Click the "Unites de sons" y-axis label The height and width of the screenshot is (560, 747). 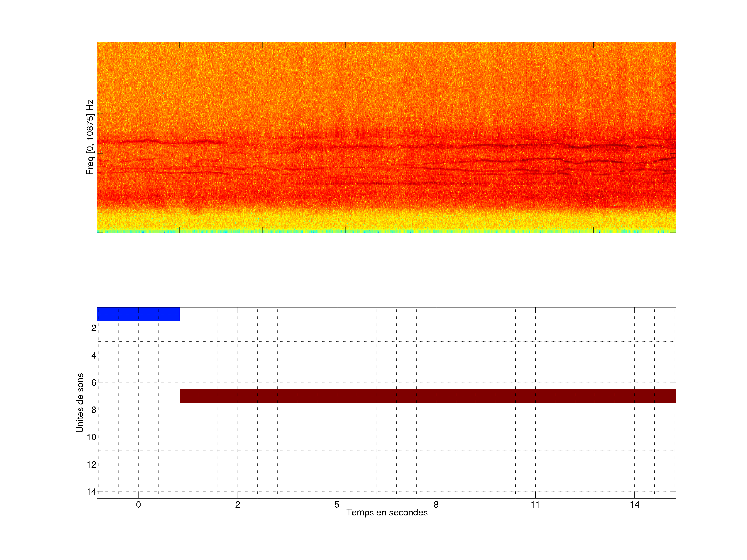click(80, 402)
